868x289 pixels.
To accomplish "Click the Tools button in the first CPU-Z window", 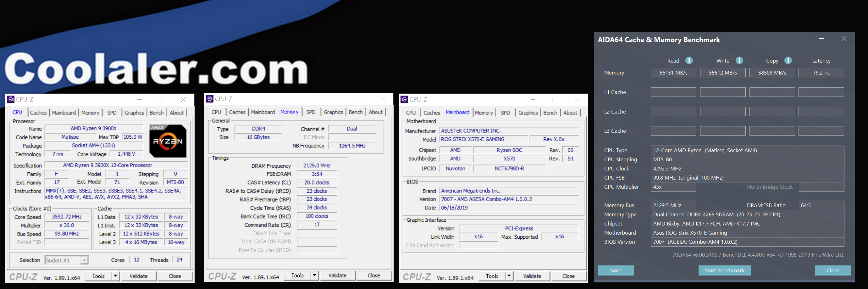I will [x=98, y=276].
